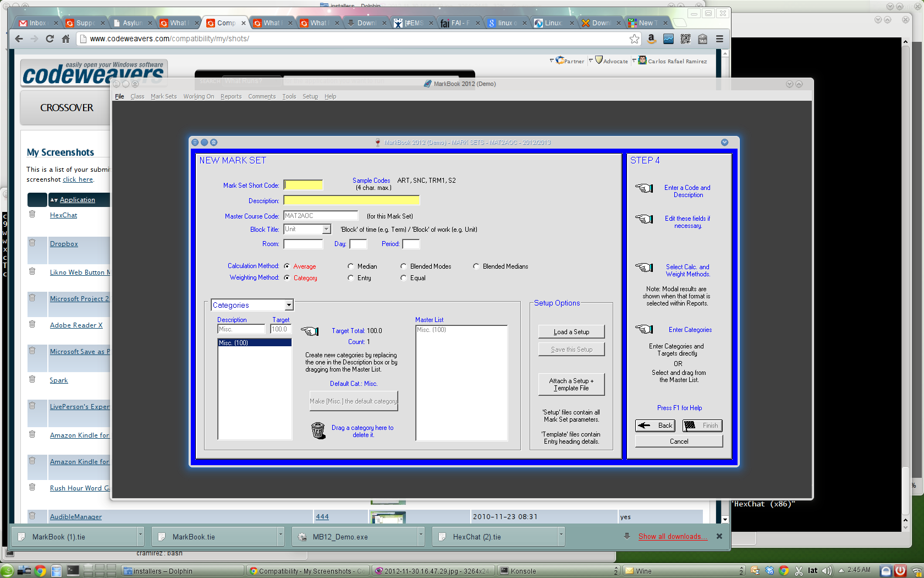Click the Dropbox icon in the system tray
924x578 pixels.
click(x=769, y=571)
